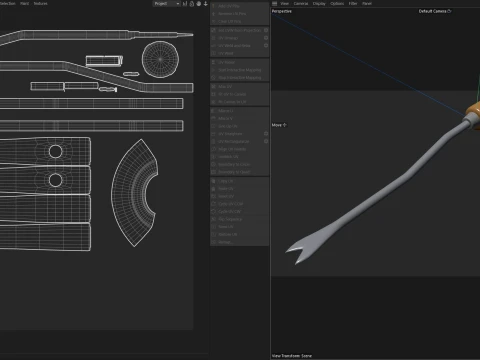
Task: Open the Paint menu in UV editor
Action: (25, 4)
